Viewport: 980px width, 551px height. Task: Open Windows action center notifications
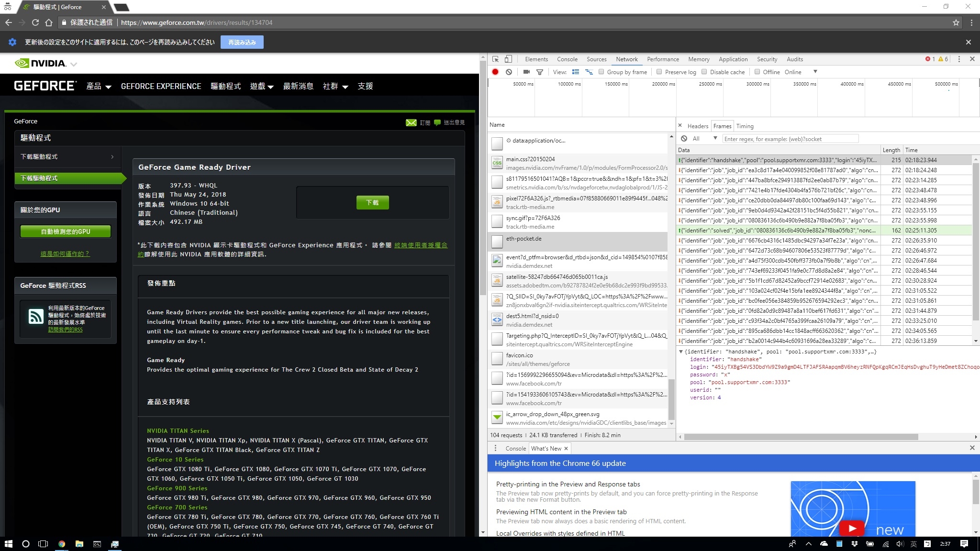click(x=964, y=544)
